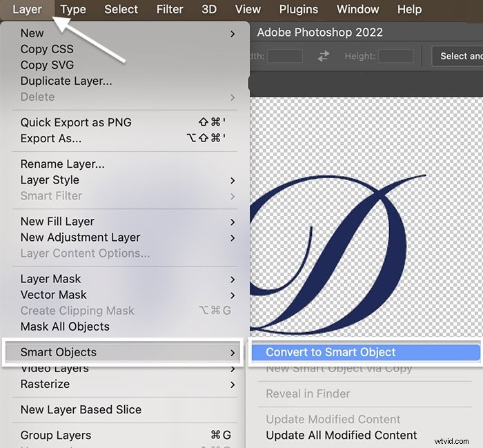483x448 pixels.
Task: Open the View menu
Action: 248,9
